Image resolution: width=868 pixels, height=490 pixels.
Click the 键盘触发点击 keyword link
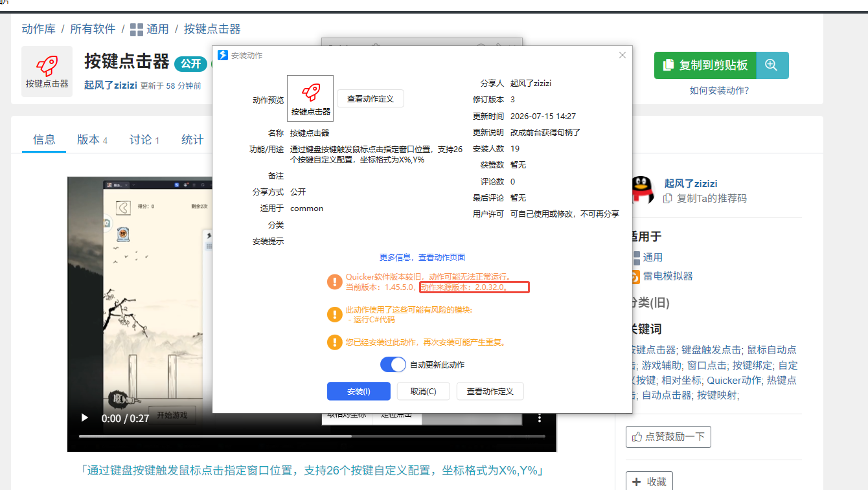[x=712, y=350]
